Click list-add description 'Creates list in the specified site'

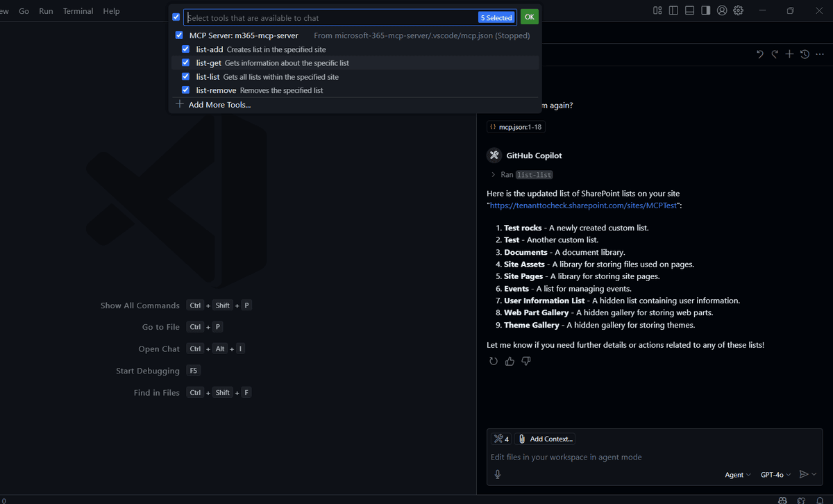[276, 49]
